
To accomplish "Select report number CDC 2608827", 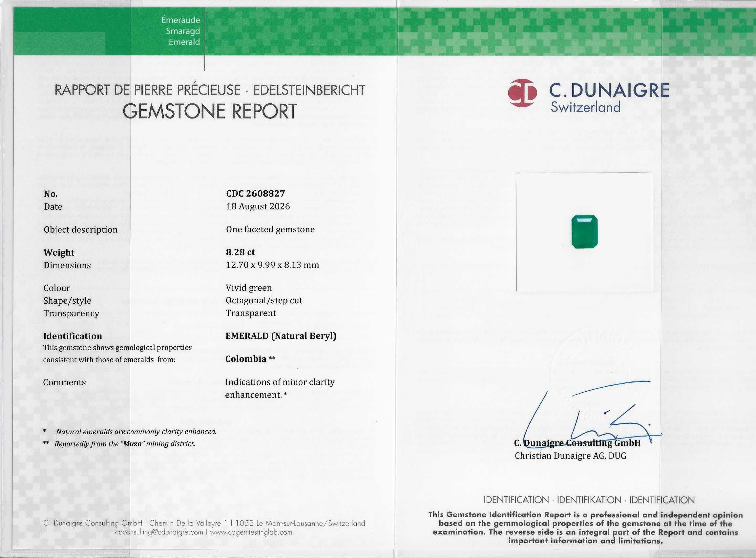I will pyautogui.click(x=256, y=194).
